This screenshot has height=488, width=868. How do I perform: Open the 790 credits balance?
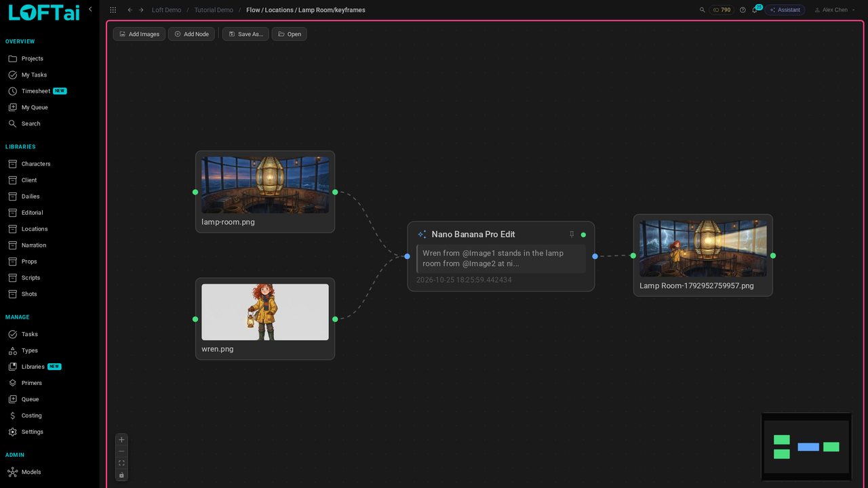(x=722, y=10)
